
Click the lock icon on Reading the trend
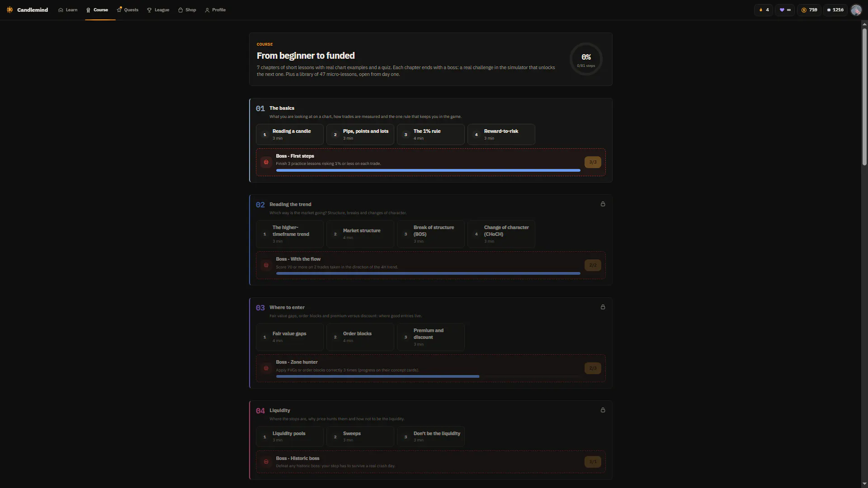pyautogui.click(x=603, y=204)
